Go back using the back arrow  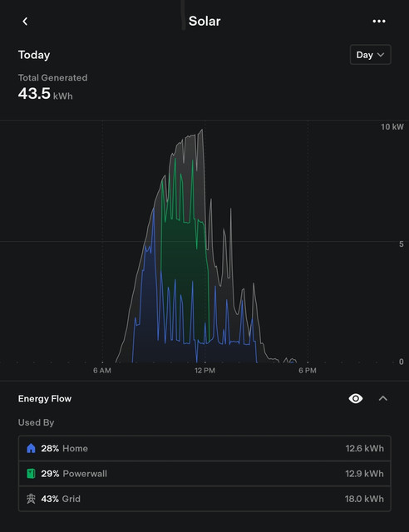tap(25, 22)
